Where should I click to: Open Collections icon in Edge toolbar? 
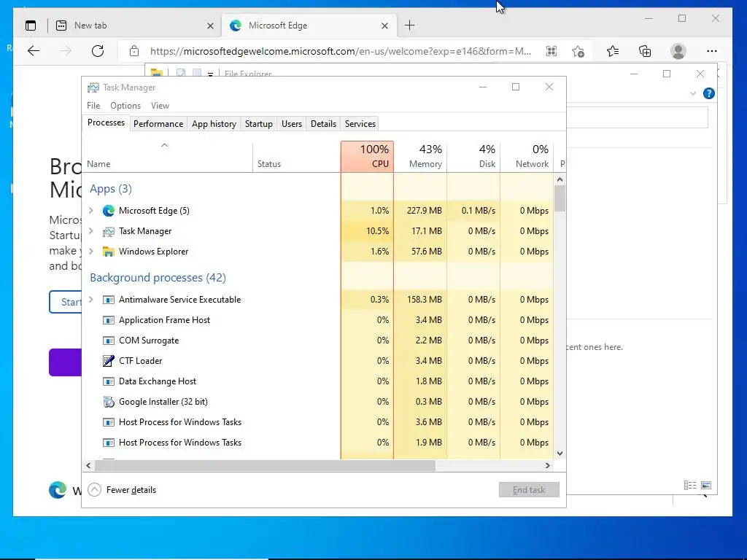645,51
